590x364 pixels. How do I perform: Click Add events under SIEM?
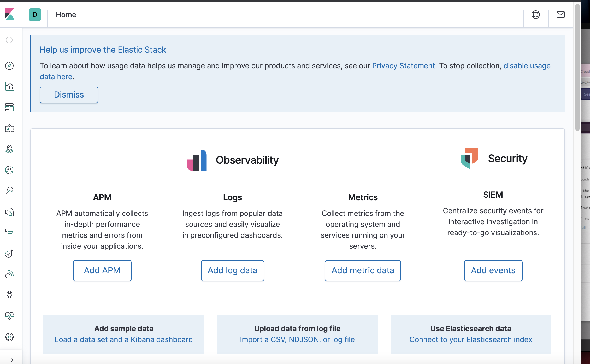493,270
